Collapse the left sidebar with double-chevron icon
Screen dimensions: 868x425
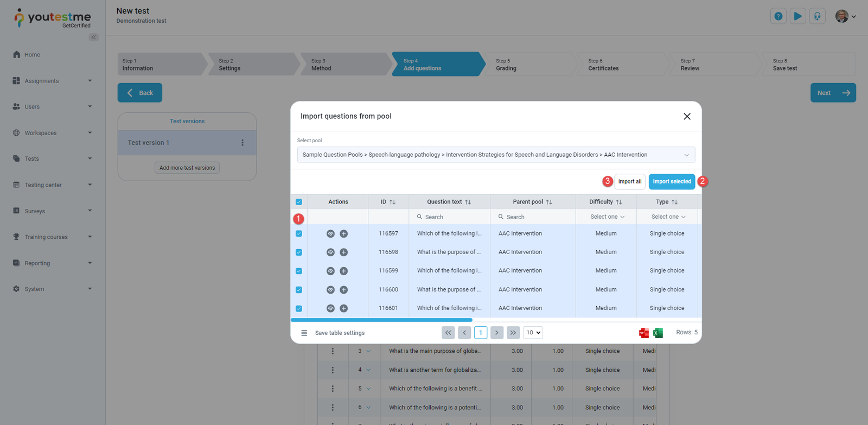94,37
